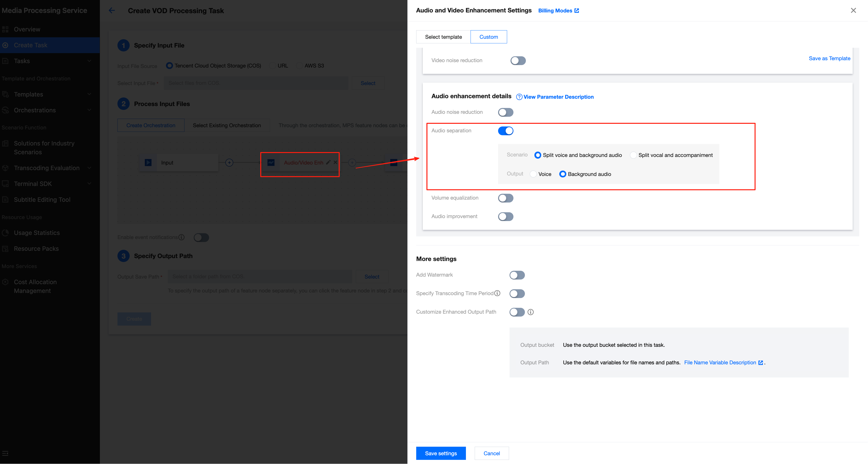The width and height of the screenshot is (868, 464).
Task: Click the Save settings button
Action: tap(440, 453)
